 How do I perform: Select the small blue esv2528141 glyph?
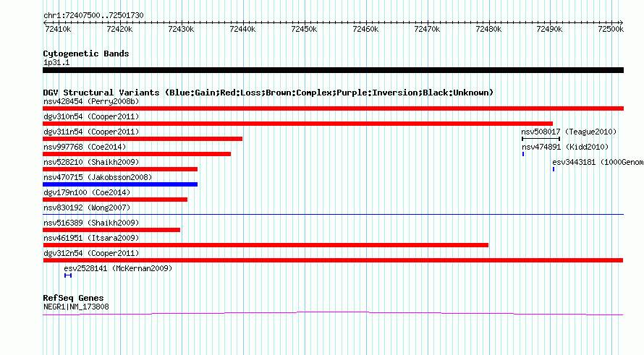click(68, 275)
